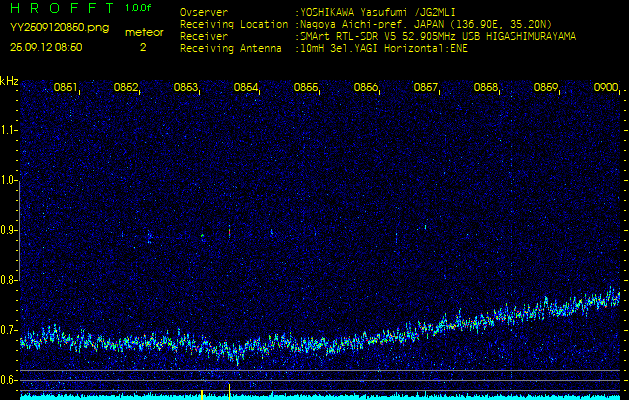629x400 pixels.
Task: Click the 0.9 frequency axis label
Action: (9, 229)
